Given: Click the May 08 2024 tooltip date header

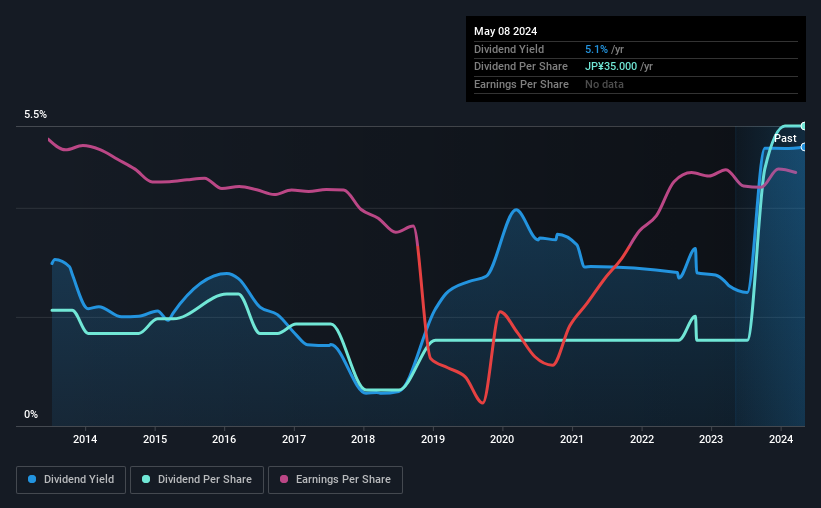Looking at the screenshot, I should click(x=507, y=31).
